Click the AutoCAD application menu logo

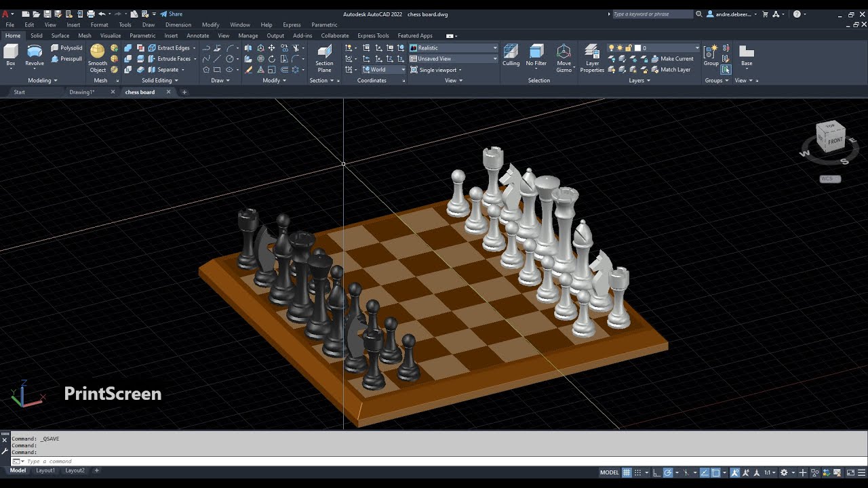5,14
